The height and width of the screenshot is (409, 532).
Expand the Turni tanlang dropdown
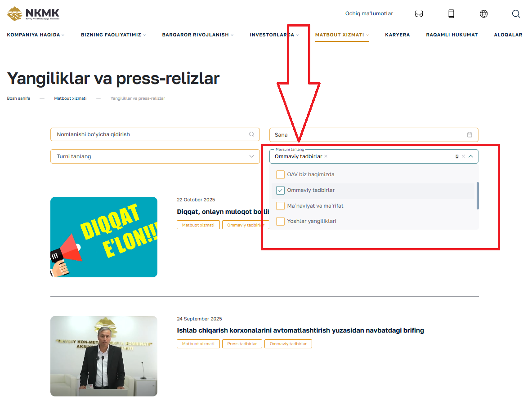point(251,156)
